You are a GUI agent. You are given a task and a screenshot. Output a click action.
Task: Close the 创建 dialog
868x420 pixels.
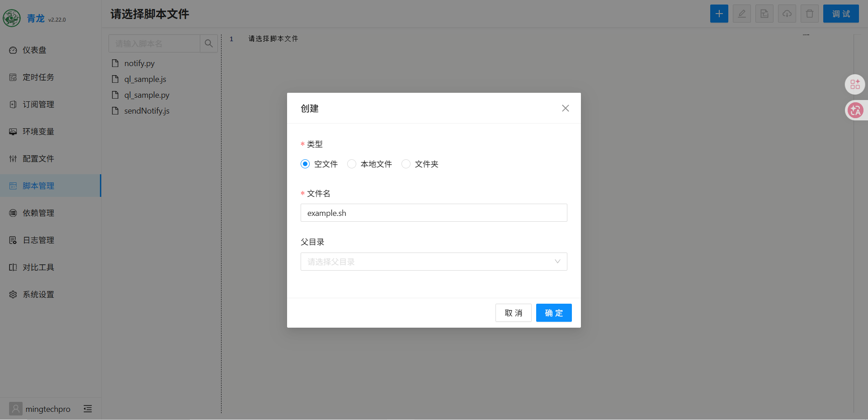(565, 108)
